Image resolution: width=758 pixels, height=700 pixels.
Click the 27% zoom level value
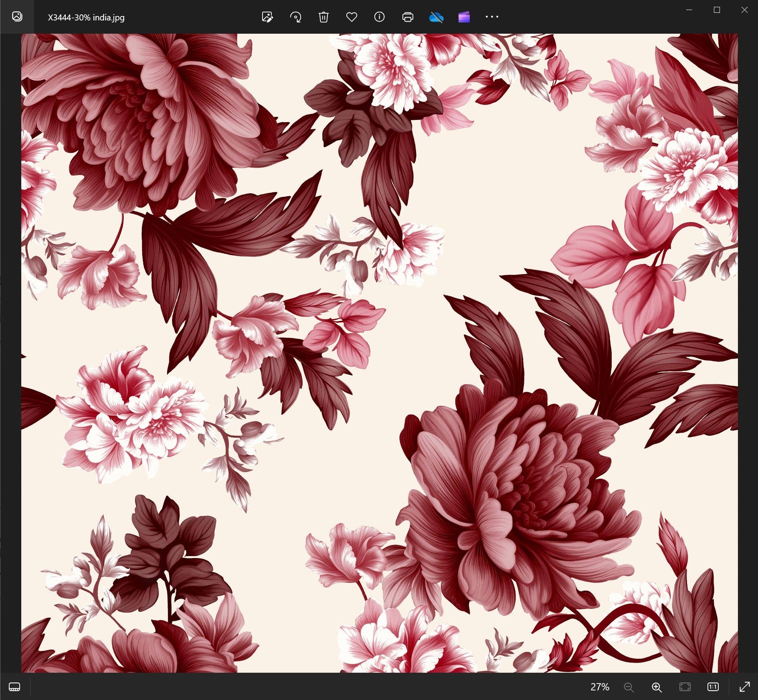tap(600, 687)
